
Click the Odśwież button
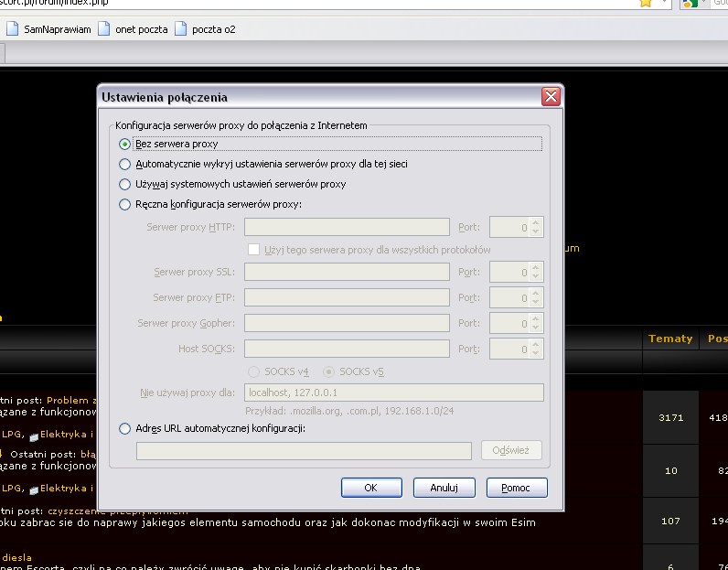[x=511, y=450]
